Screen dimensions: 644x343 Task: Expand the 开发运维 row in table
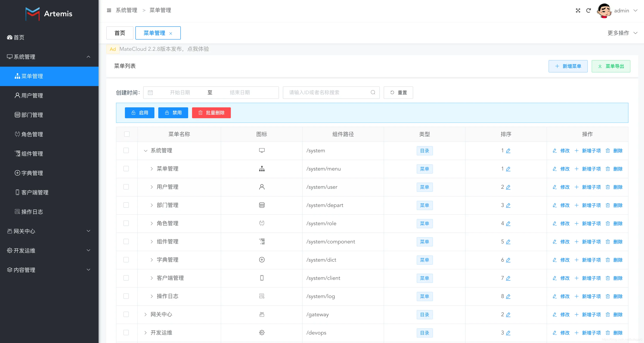point(145,333)
